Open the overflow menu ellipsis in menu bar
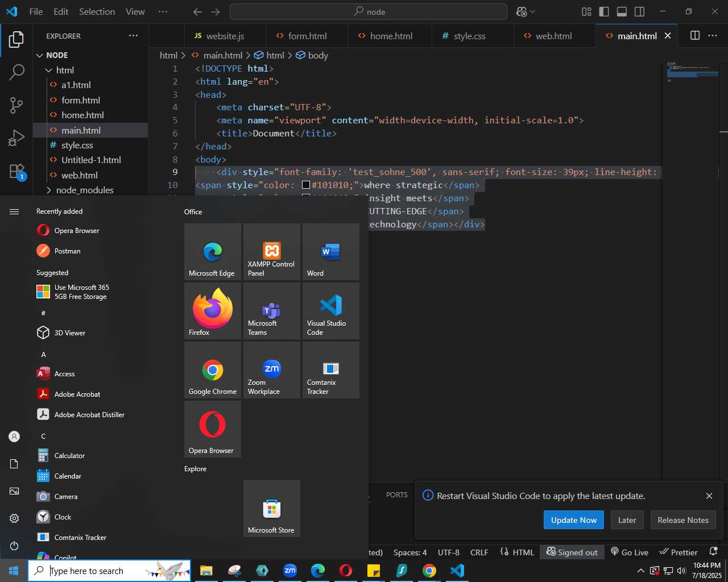728x582 pixels. 163,11
